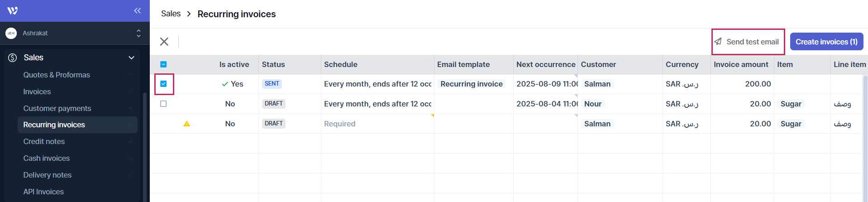Click the sidebar vertical scrollbar
868x202 pixels.
coord(145,145)
